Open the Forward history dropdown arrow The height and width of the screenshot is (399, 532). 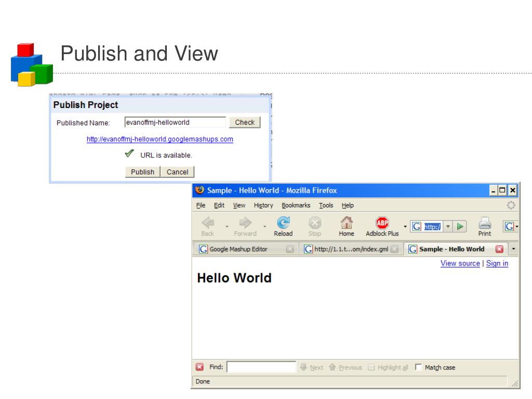tap(264, 226)
